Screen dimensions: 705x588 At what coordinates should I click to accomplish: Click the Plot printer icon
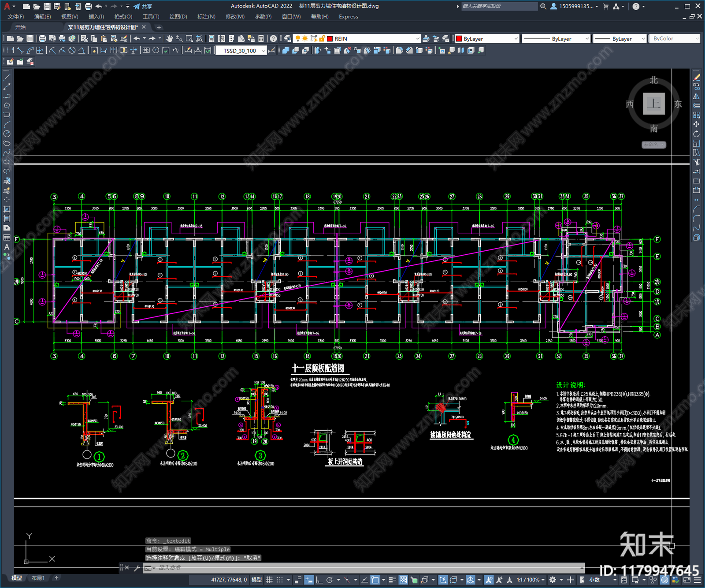click(x=42, y=39)
